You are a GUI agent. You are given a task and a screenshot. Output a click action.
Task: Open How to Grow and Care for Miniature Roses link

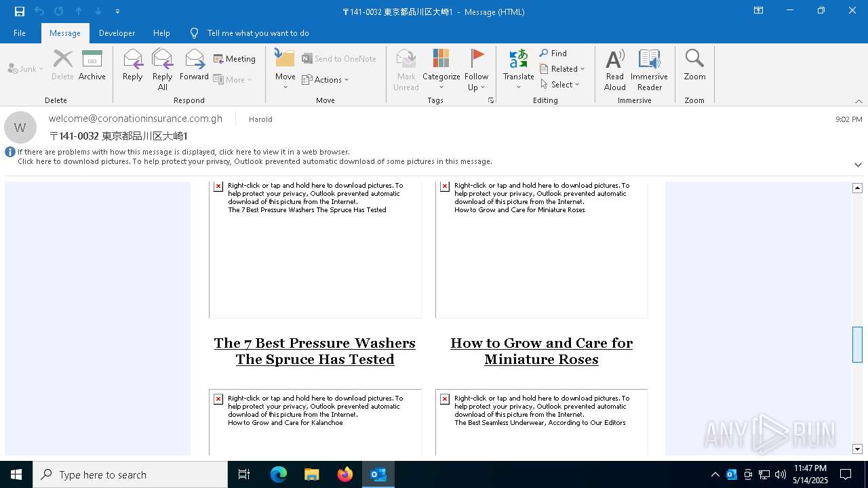[x=541, y=351]
